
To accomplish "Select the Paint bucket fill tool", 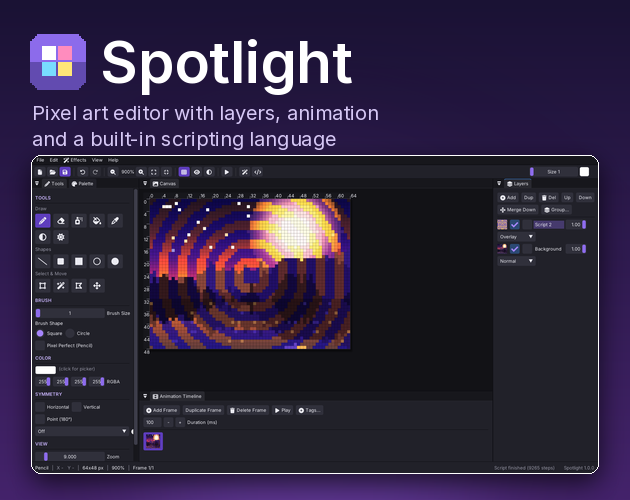I will click(x=97, y=221).
